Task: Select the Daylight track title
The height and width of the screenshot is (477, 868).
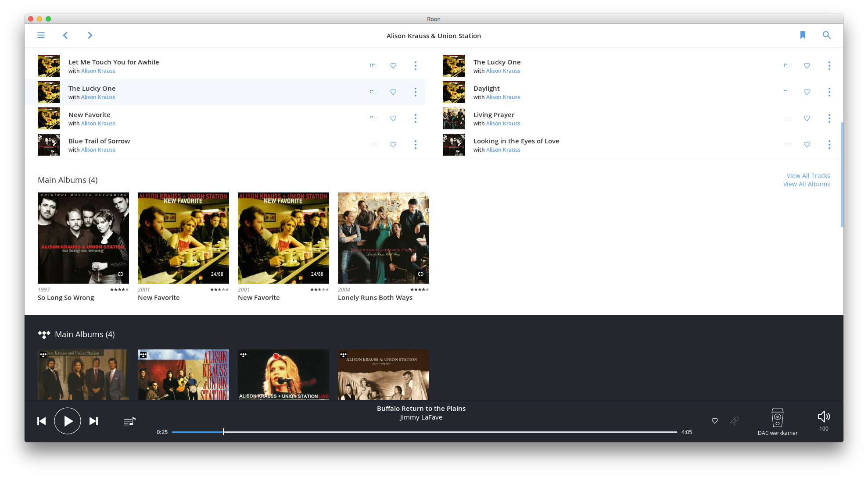Action: (487, 89)
